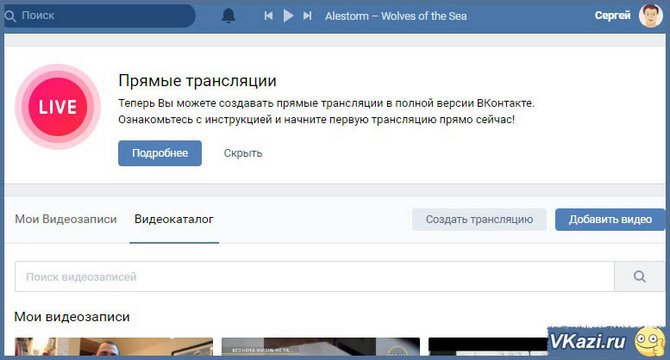This screenshot has width=670, height=360.
Task: Click the Создать трансляцию button
Action: [x=479, y=220]
